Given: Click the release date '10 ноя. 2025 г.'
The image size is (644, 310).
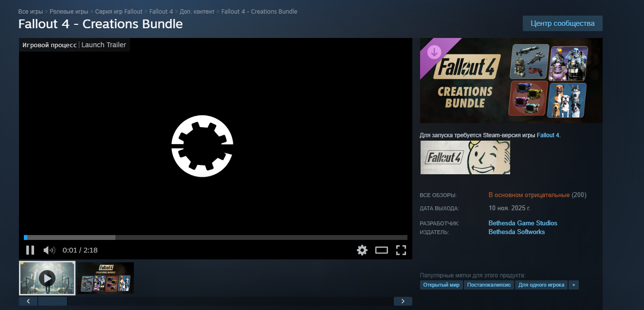Looking at the screenshot, I should [510, 208].
